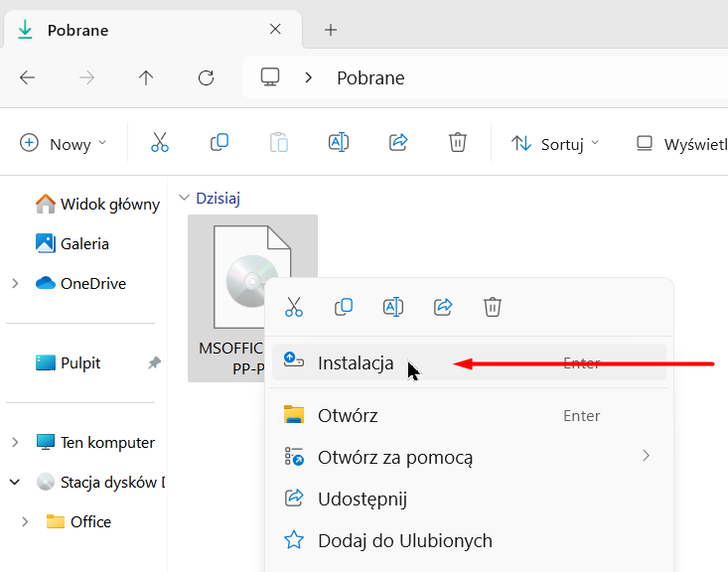Image resolution: width=728 pixels, height=572 pixels.
Task: Click Share icon in context menu
Action: (x=443, y=307)
